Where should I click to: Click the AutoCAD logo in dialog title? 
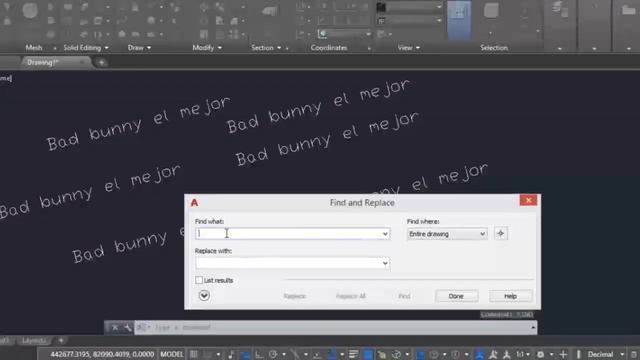[194, 202]
